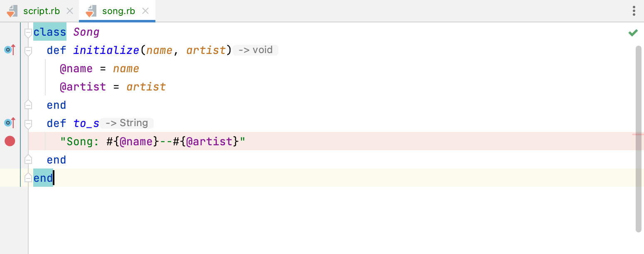Click the green inspections checkmark
The width and height of the screenshot is (644, 254).
coord(633,32)
